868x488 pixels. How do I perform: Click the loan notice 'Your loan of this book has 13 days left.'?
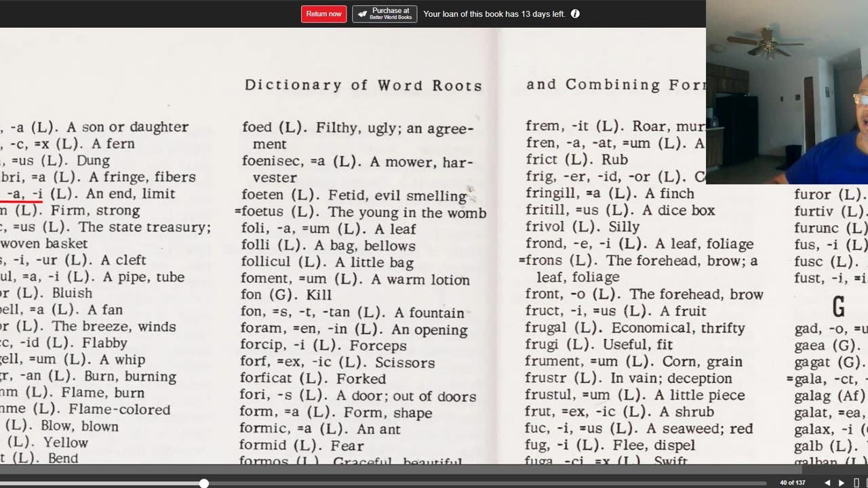(494, 14)
